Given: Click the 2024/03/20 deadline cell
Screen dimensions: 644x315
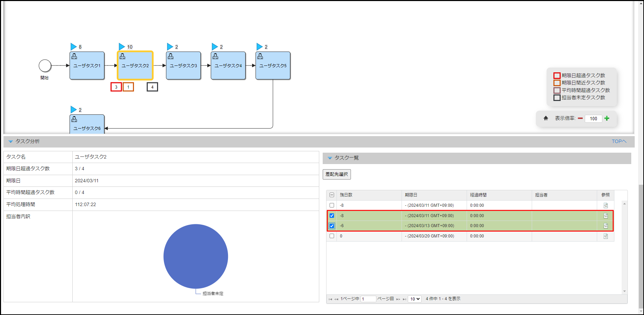Looking at the screenshot, I should pyautogui.click(x=434, y=236).
